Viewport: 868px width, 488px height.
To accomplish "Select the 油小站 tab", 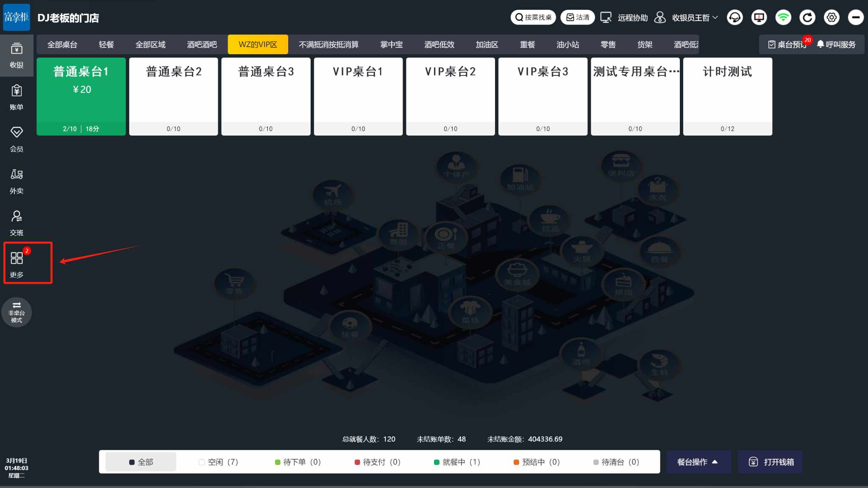I will [x=568, y=44].
